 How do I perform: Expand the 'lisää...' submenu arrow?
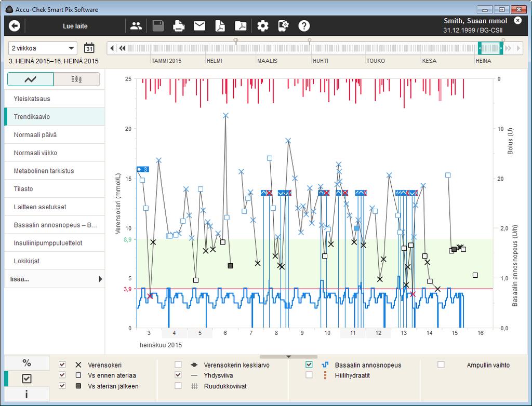[100, 279]
